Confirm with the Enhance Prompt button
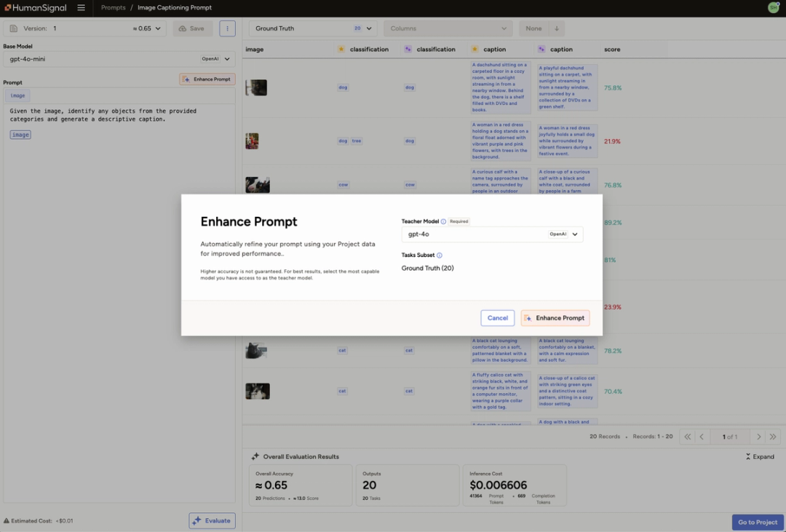This screenshot has width=786, height=532. [x=555, y=317]
